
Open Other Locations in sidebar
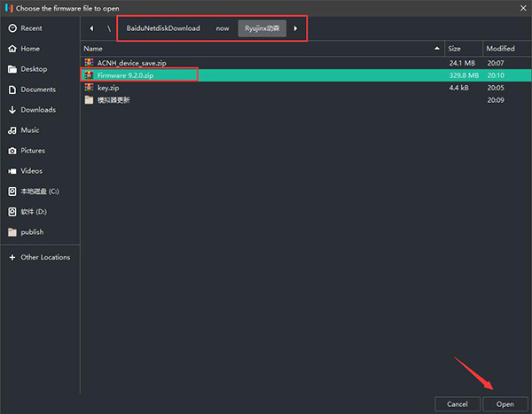click(x=40, y=257)
